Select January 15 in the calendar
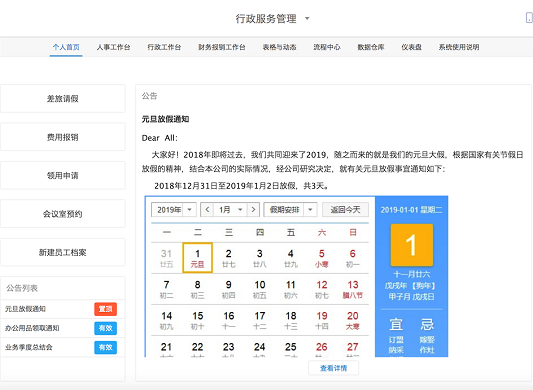The width and height of the screenshot is (533, 390). pyautogui.click(x=197, y=321)
